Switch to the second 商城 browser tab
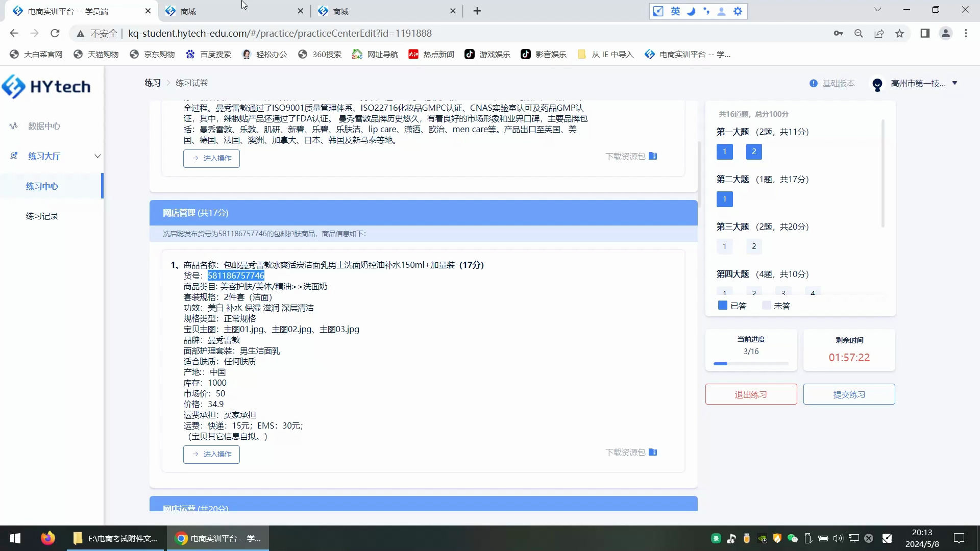Viewport: 980px width, 551px height. pyautogui.click(x=234, y=11)
